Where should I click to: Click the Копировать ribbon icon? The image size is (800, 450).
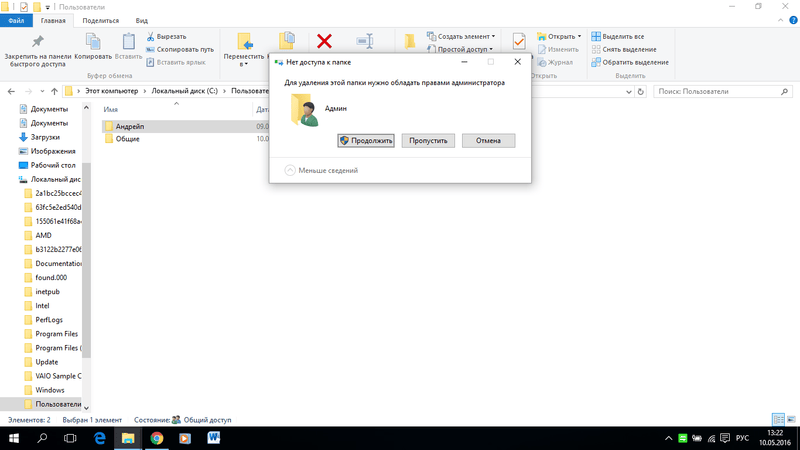pos(93,42)
